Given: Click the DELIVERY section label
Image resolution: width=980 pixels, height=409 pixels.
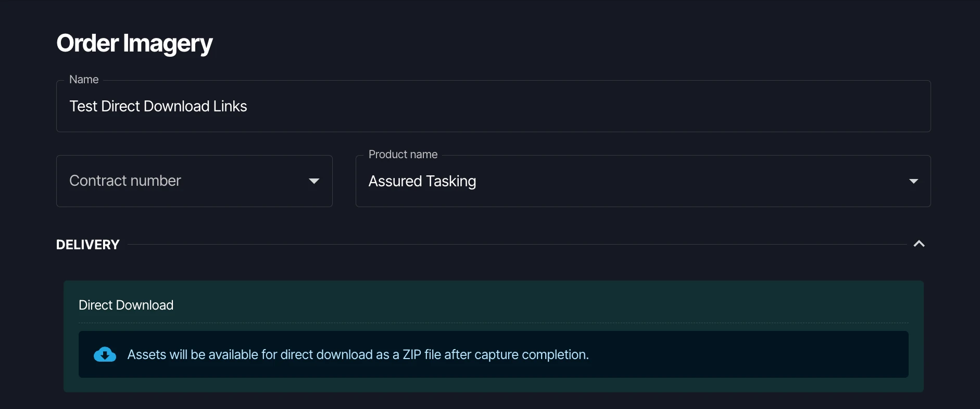Looking at the screenshot, I should pyautogui.click(x=88, y=245).
